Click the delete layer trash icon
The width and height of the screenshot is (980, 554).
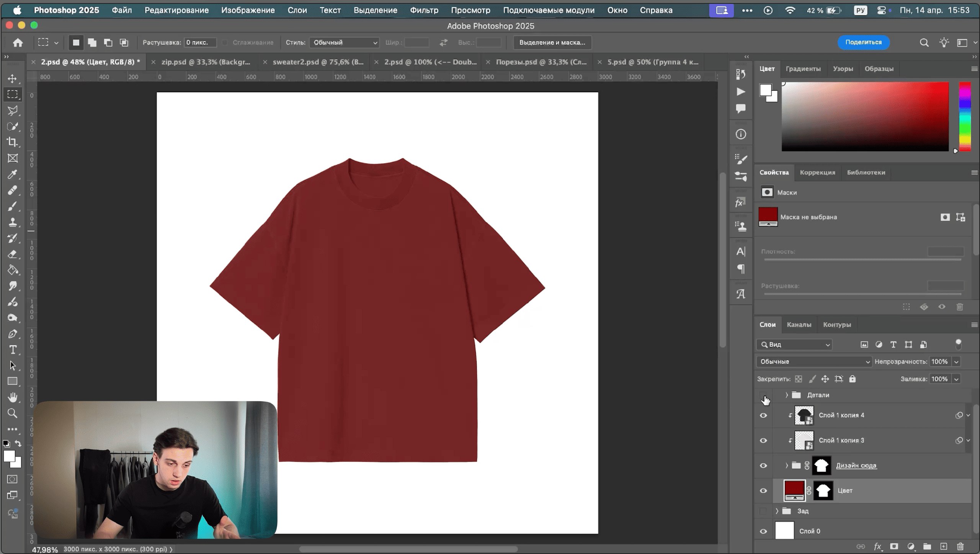point(960,546)
